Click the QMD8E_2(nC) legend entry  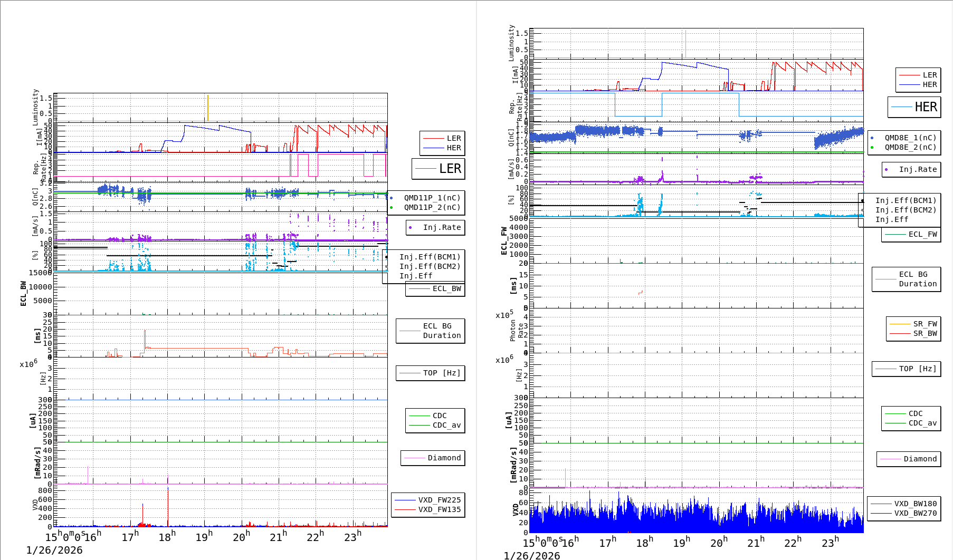(910, 147)
